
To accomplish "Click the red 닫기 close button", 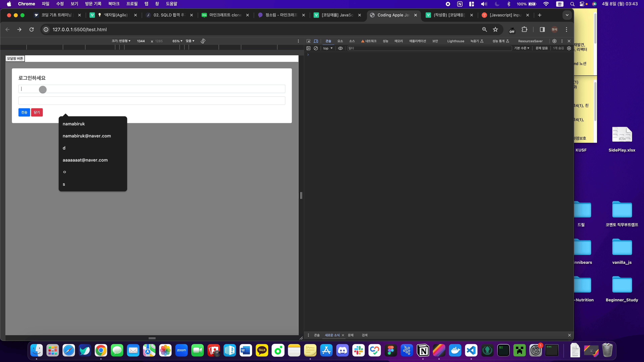I will tap(37, 112).
